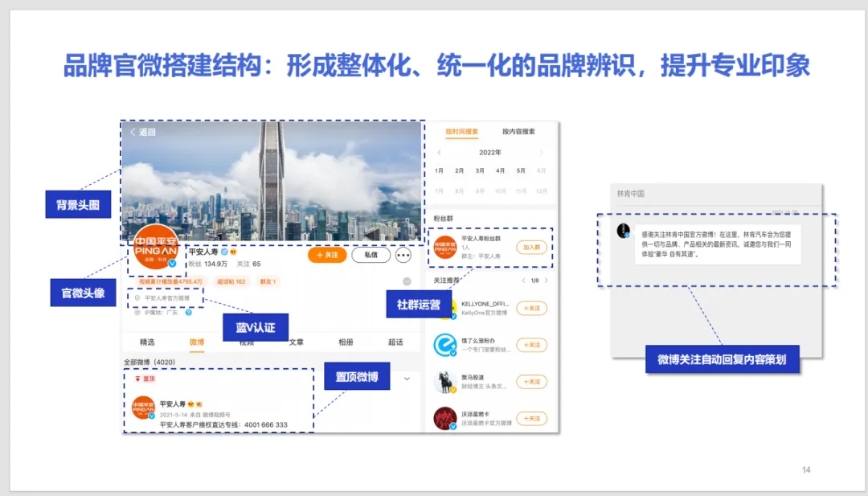Click the 关注推荐 section heading

446,281
